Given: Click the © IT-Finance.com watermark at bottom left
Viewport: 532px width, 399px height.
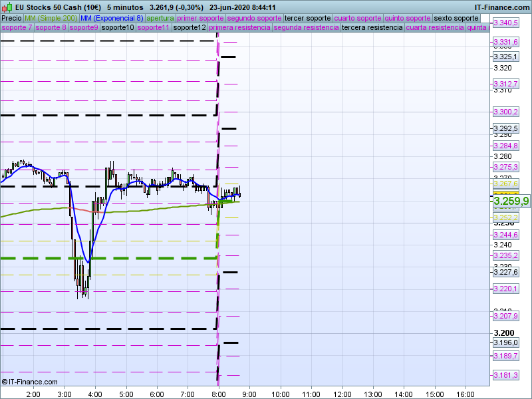Looking at the screenshot, I should (30, 382).
